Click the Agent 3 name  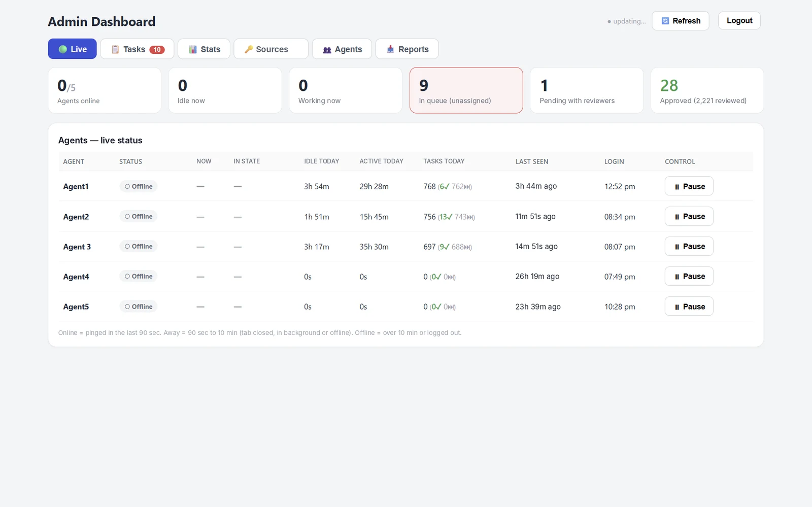[77, 247]
